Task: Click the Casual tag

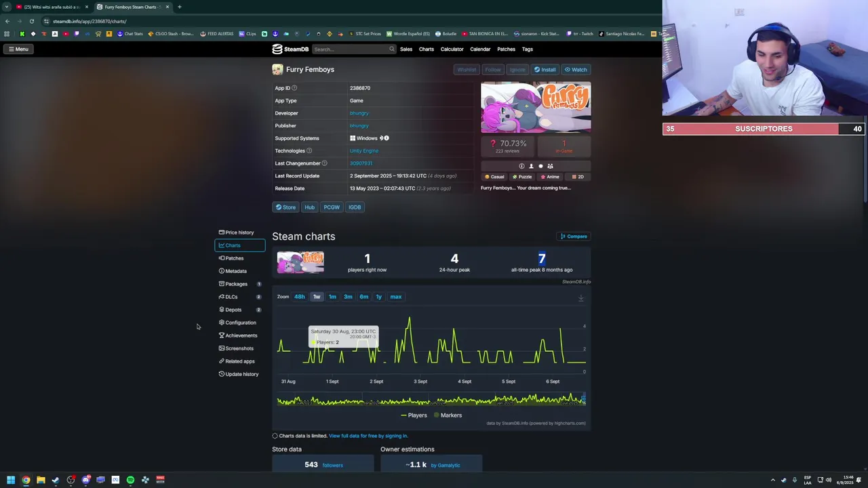Action: point(494,177)
